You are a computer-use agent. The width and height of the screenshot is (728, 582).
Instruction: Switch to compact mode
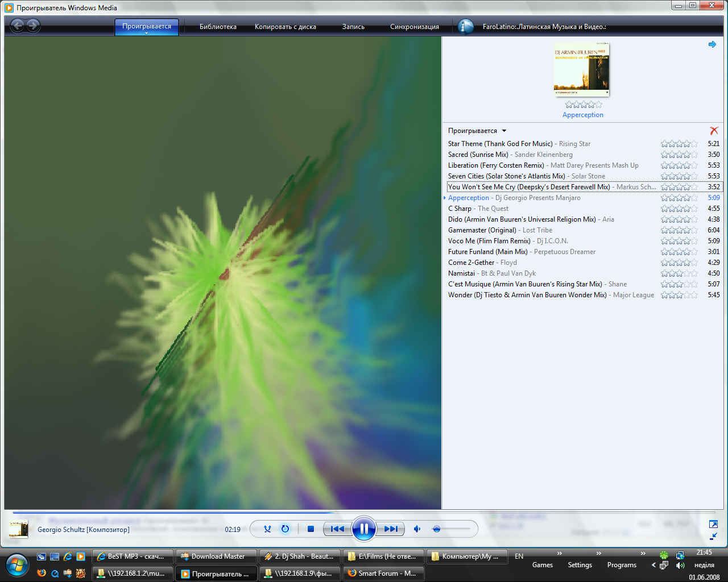pos(713,536)
